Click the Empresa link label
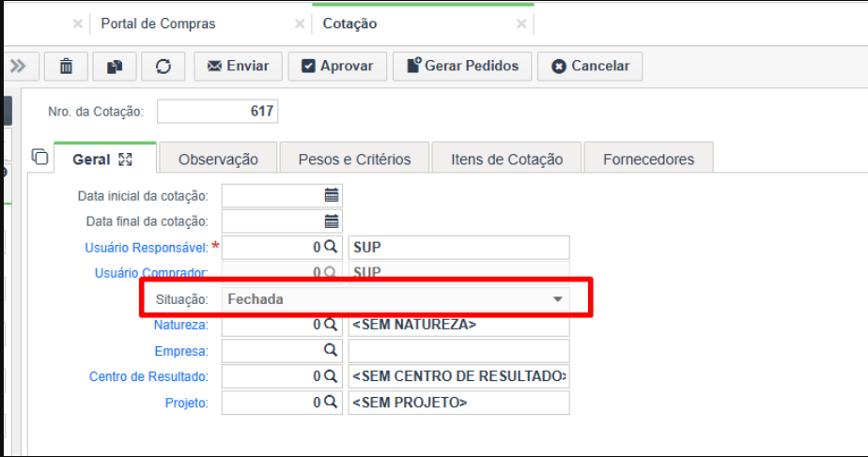This screenshot has height=457, width=868. 181,351
